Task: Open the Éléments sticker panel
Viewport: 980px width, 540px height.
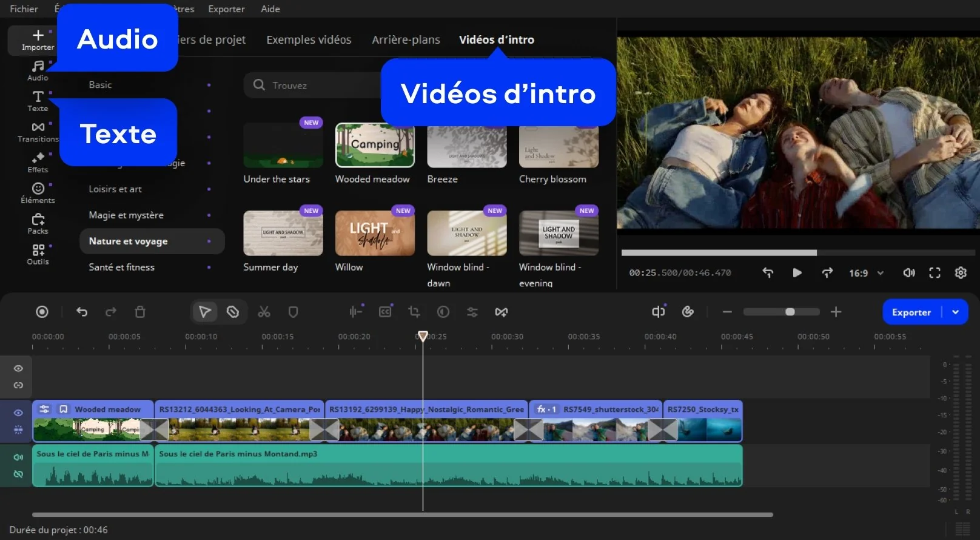Action: [x=38, y=193]
